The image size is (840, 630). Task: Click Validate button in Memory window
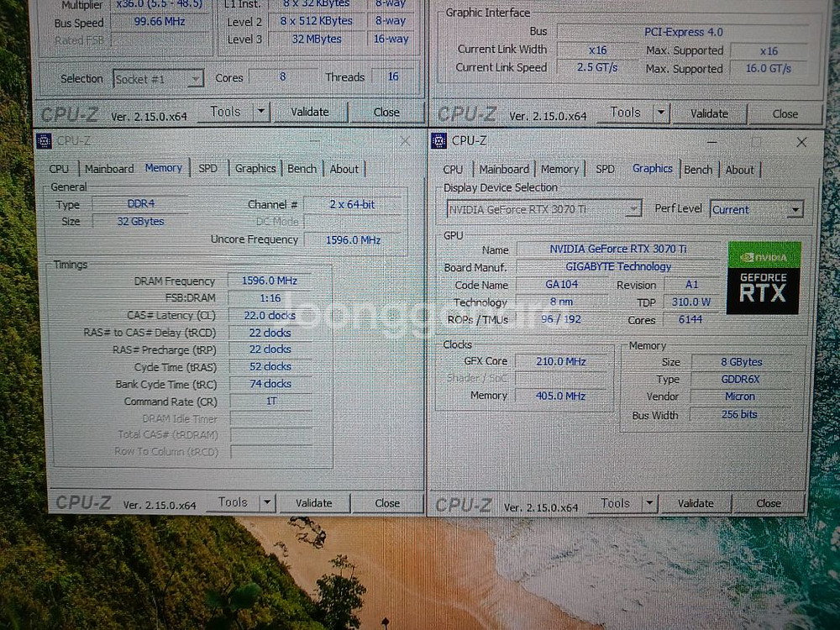tap(313, 503)
